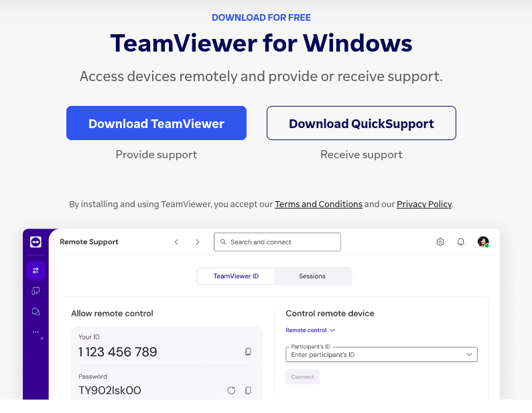Click the search magnifier icon
The width and height of the screenshot is (532, 413).
point(223,242)
